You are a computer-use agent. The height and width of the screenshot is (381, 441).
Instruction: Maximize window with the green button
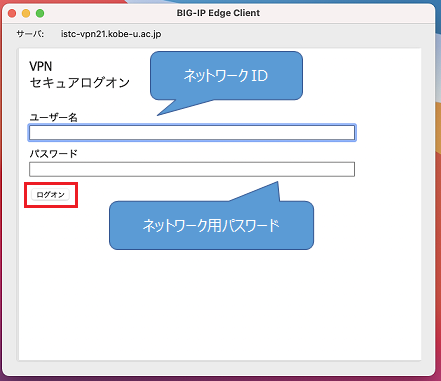point(40,13)
